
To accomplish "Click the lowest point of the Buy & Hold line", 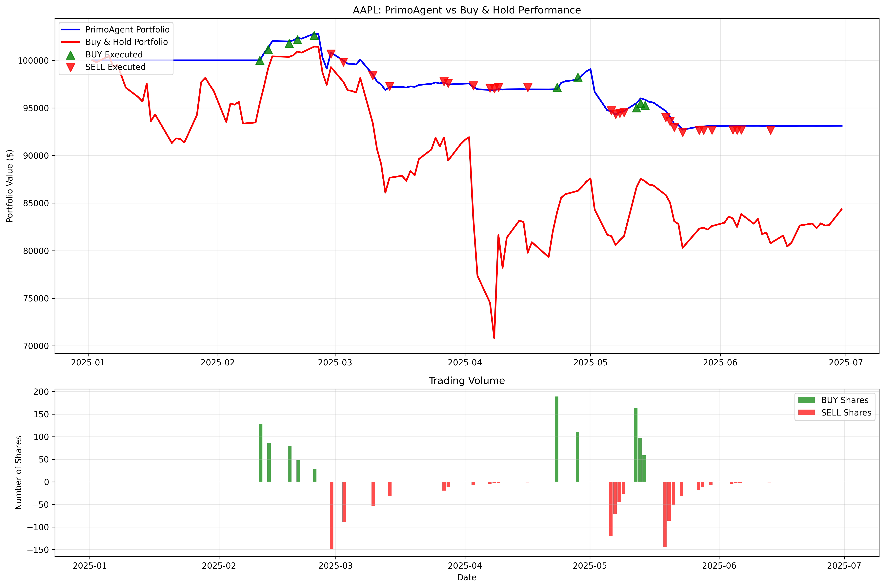I will click(x=494, y=338).
